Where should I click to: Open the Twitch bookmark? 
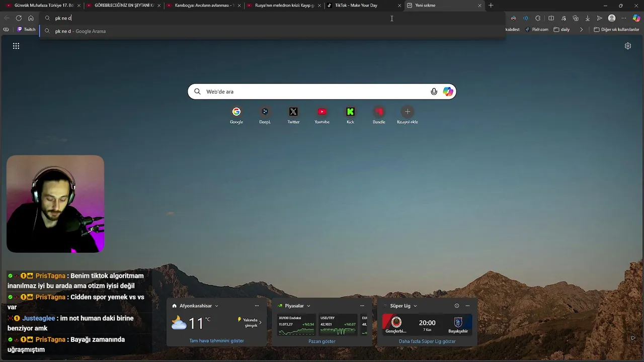click(x=26, y=30)
